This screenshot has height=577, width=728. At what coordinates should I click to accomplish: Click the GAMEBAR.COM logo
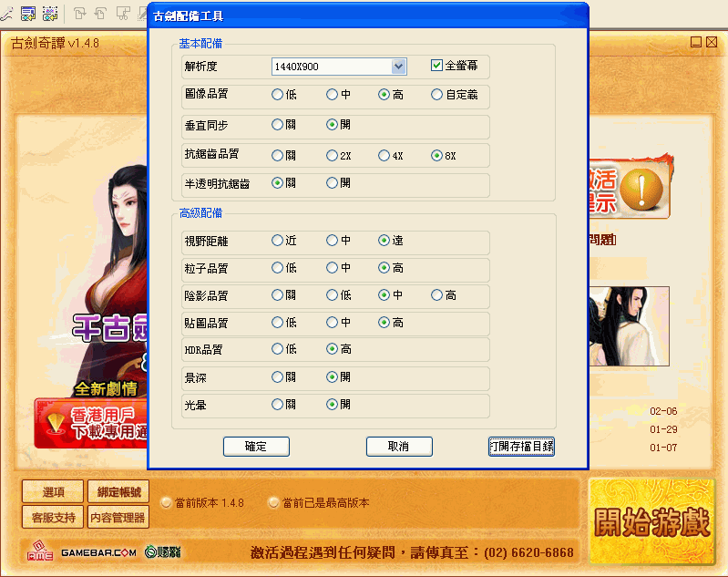(x=99, y=552)
